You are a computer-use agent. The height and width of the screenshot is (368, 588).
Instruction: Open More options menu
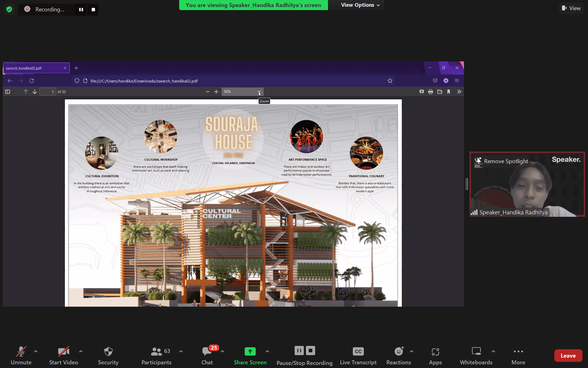coord(518,356)
